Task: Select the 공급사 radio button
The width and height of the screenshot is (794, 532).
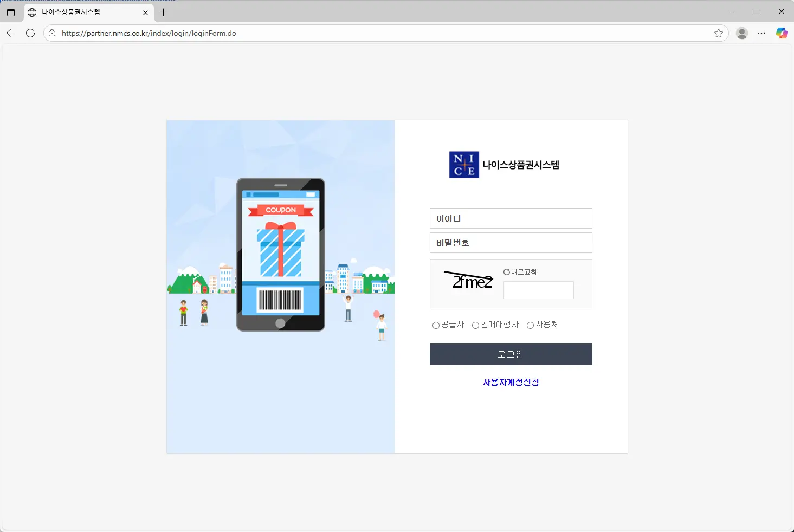Action: pyautogui.click(x=436, y=325)
